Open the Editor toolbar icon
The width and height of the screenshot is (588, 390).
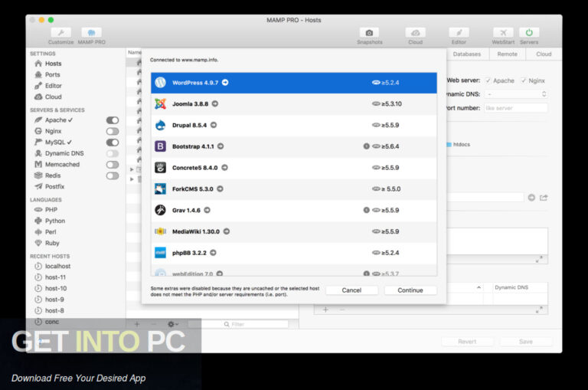click(459, 33)
